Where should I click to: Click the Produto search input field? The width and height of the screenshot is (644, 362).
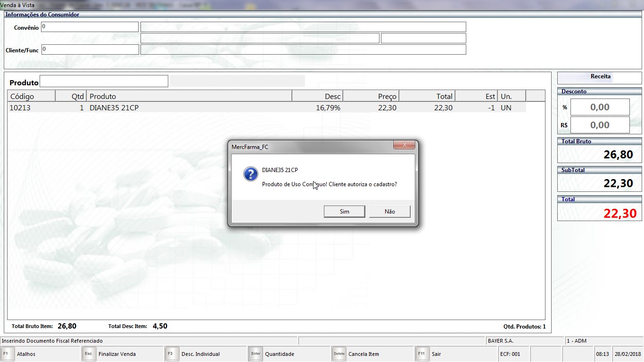click(104, 82)
